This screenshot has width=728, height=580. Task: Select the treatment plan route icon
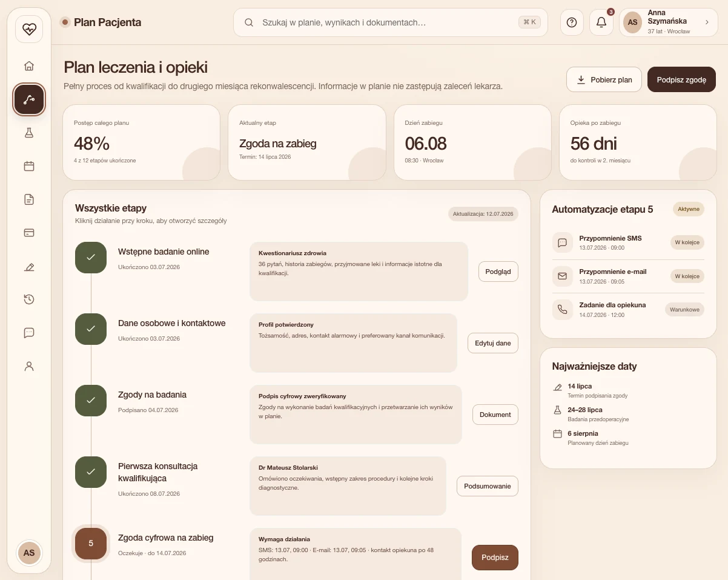pos(29,99)
